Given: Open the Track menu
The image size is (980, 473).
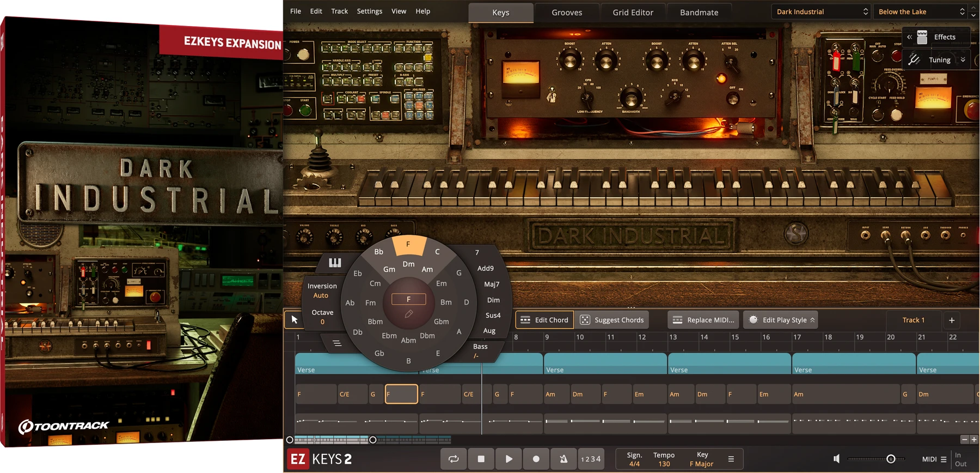Looking at the screenshot, I should (x=339, y=11).
